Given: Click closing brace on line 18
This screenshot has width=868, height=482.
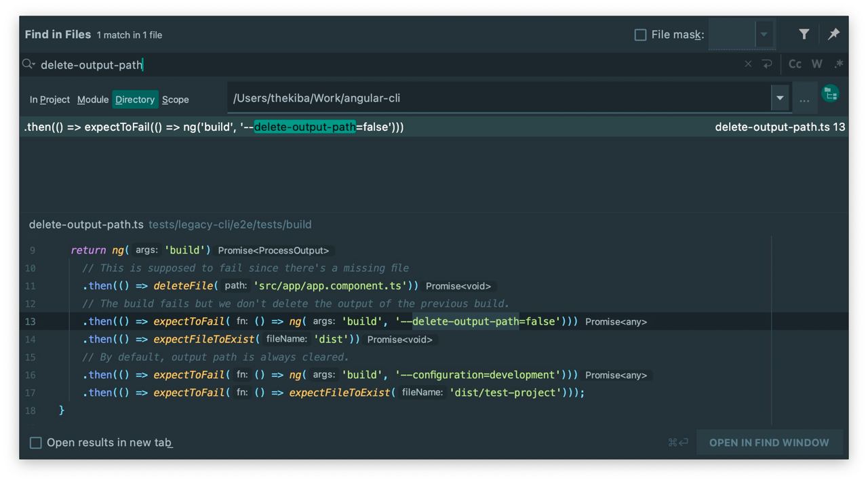Looking at the screenshot, I should tap(62, 410).
